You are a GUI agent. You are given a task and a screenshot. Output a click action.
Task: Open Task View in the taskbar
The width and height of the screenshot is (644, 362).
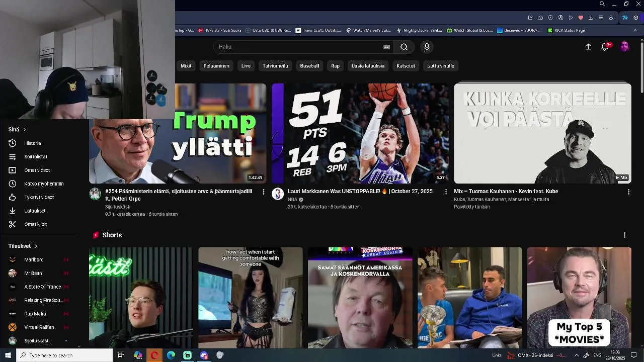121,355
